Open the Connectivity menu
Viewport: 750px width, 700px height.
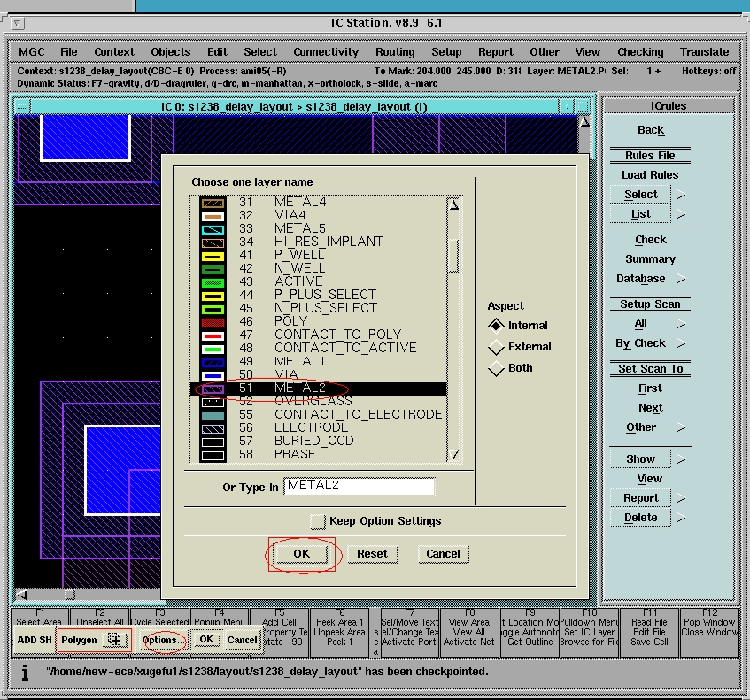[x=325, y=52]
